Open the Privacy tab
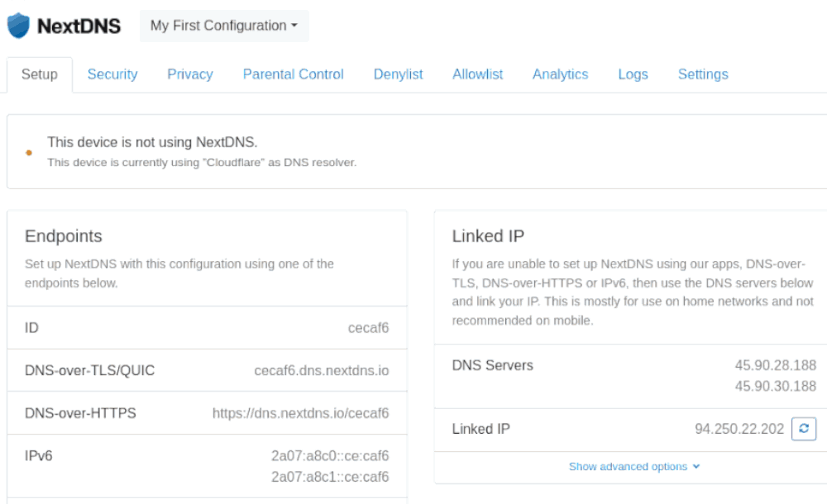827x504 pixels. pyautogui.click(x=190, y=74)
